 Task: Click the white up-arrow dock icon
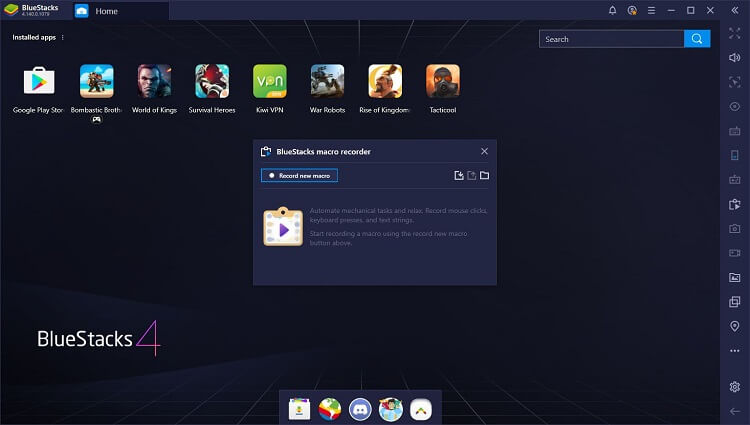pos(421,409)
